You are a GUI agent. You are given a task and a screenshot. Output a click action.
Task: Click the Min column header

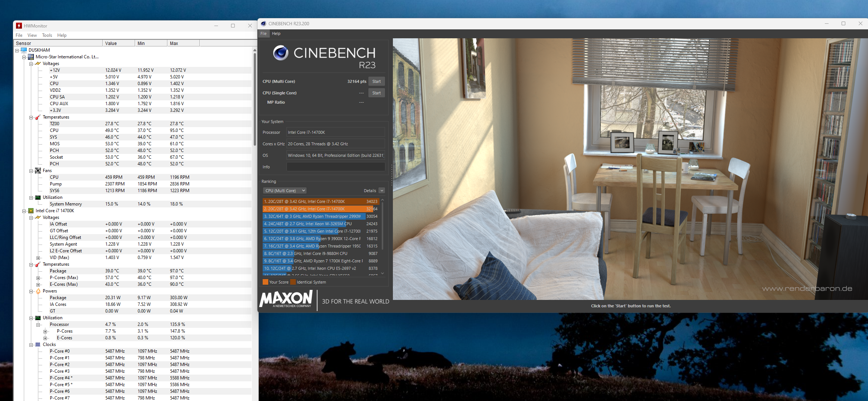(151, 43)
